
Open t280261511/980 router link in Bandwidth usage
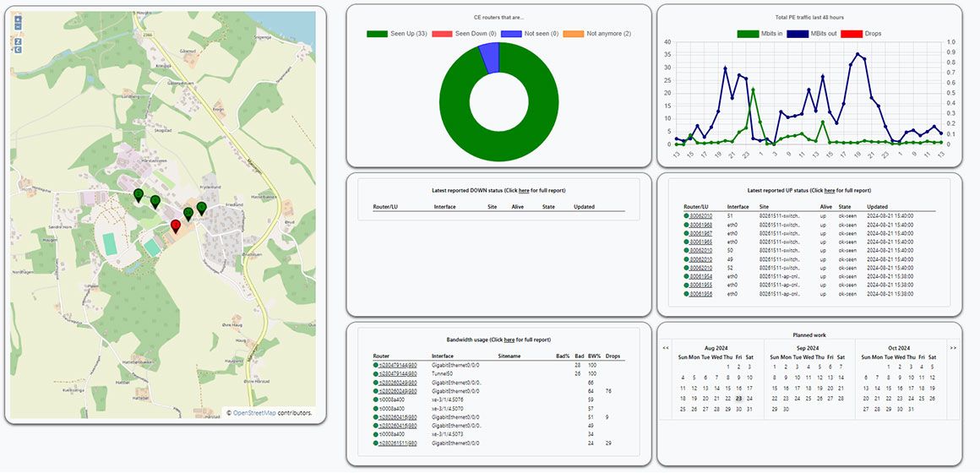(x=398, y=443)
